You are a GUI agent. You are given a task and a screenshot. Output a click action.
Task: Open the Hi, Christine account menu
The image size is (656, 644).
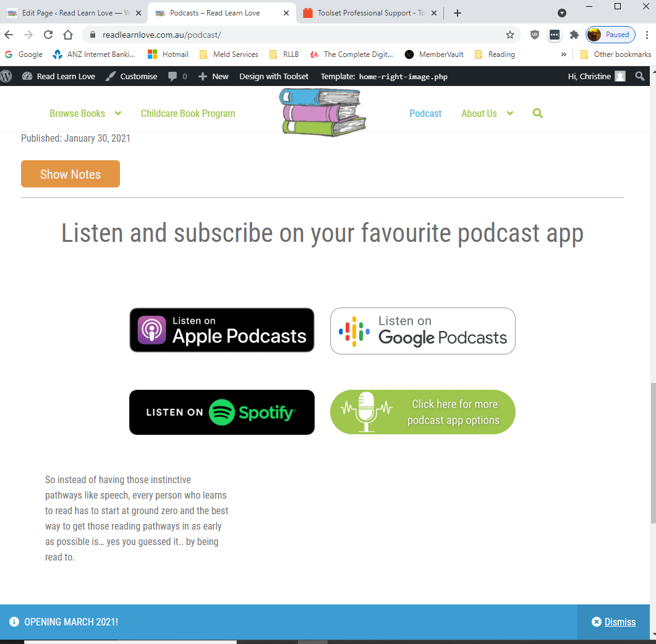(597, 76)
